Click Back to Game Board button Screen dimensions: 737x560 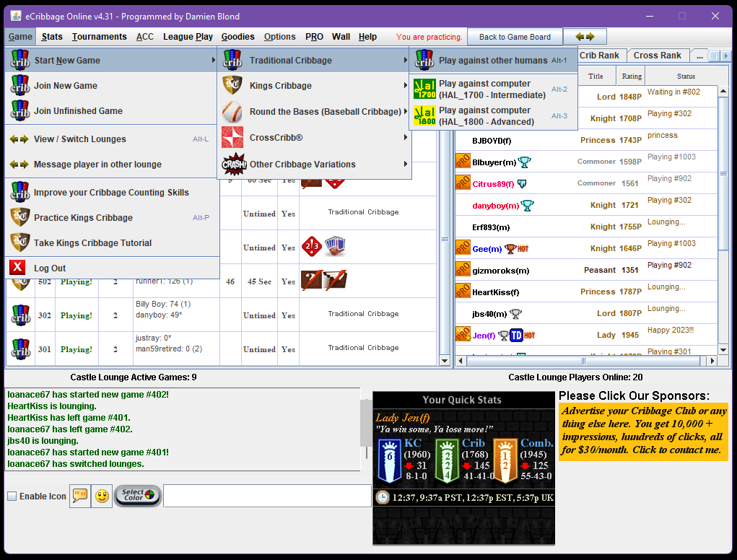(x=515, y=37)
